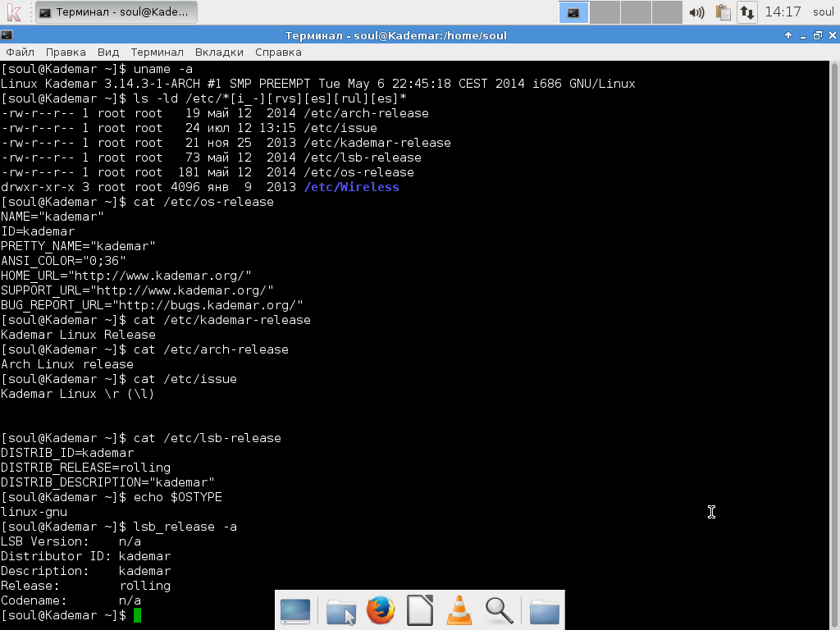Open the clipboard manager tray icon

(x=724, y=12)
